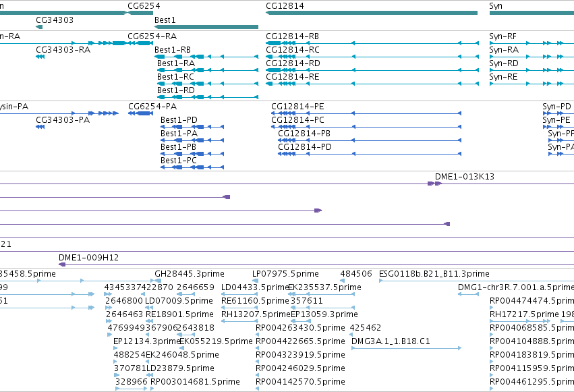
Task: Select EST EK235537.5prime
Action: click(x=324, y=287)
